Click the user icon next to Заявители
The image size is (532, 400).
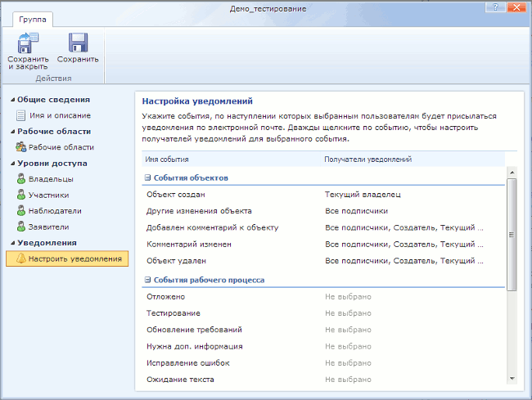[x=21, y=227]
